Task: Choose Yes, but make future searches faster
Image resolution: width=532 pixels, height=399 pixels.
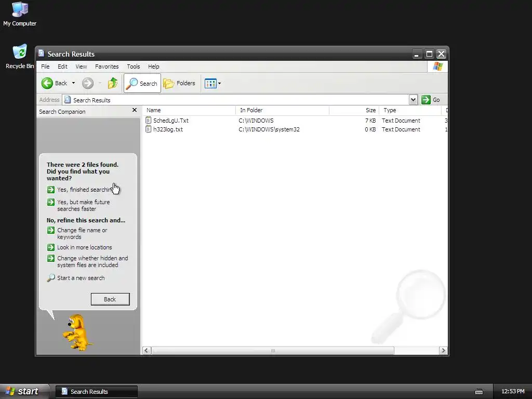Action: tap(84, 205)
